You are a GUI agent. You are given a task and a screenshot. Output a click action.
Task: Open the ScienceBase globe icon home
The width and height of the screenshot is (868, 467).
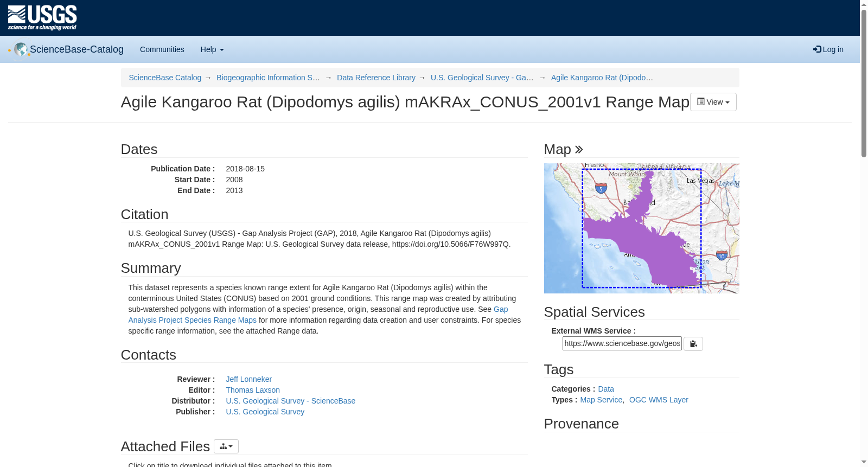(21, 49)
